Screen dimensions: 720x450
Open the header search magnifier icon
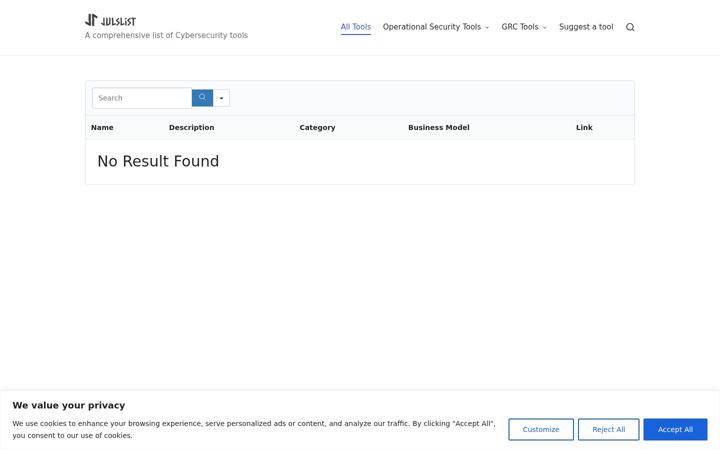point(630,27)
